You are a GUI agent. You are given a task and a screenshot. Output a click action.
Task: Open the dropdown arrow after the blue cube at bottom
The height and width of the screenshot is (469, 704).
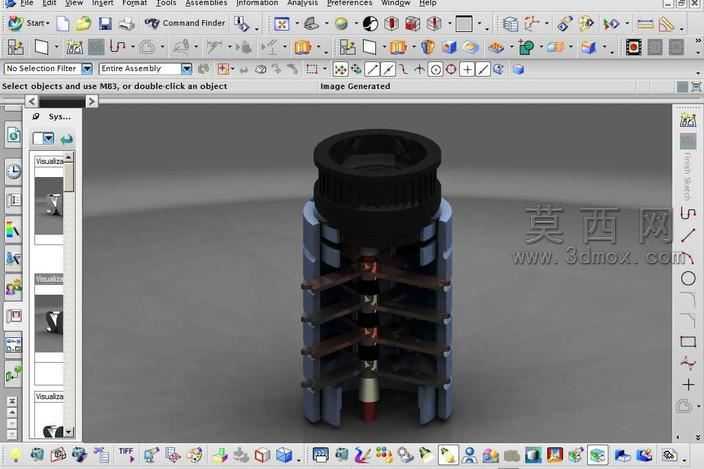(299, 459)
